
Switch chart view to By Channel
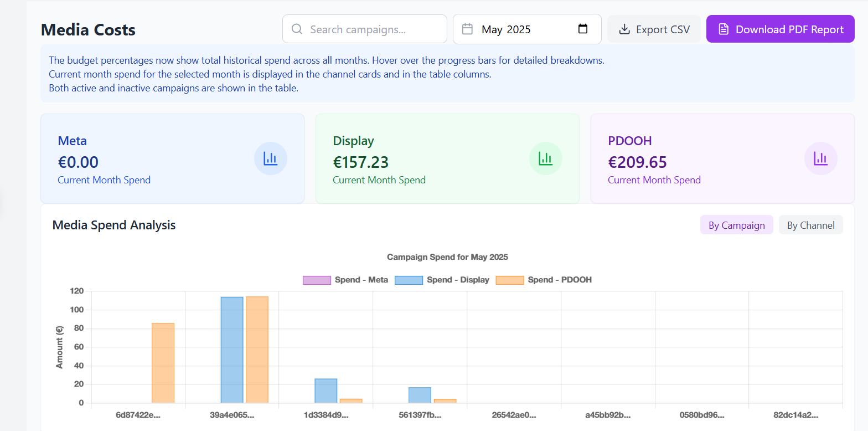(x=811, y=225)
